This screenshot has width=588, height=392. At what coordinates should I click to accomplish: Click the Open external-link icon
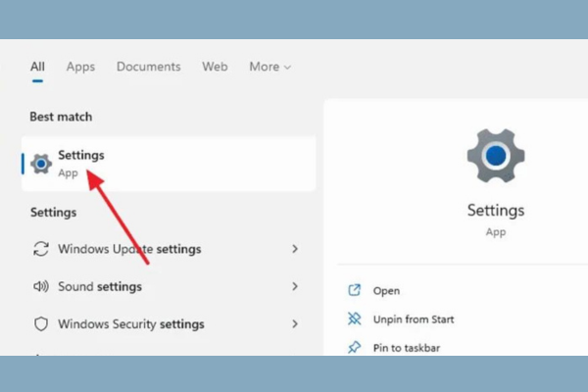355,290
